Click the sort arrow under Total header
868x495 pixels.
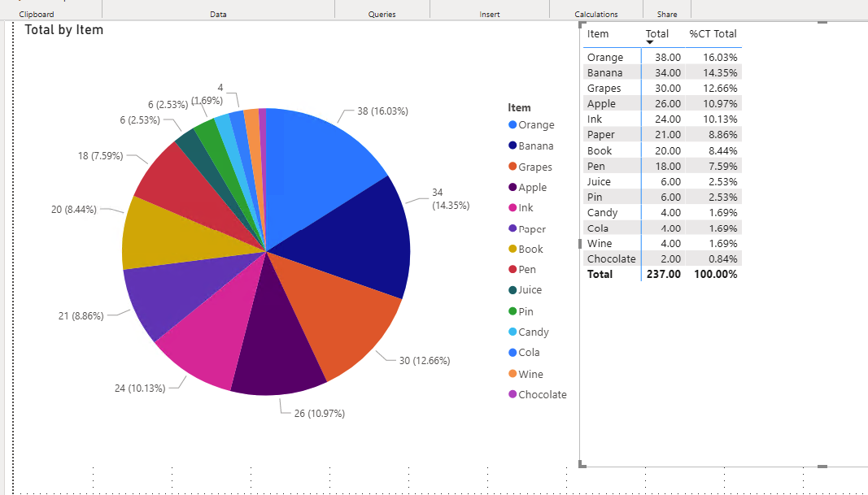coord(650,42)
